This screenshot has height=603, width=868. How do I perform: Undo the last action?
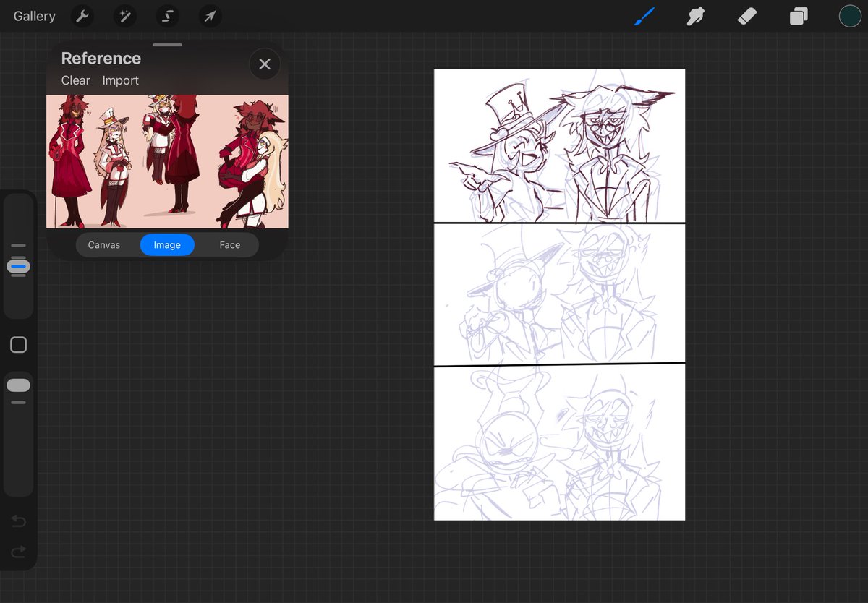point(19,521)
